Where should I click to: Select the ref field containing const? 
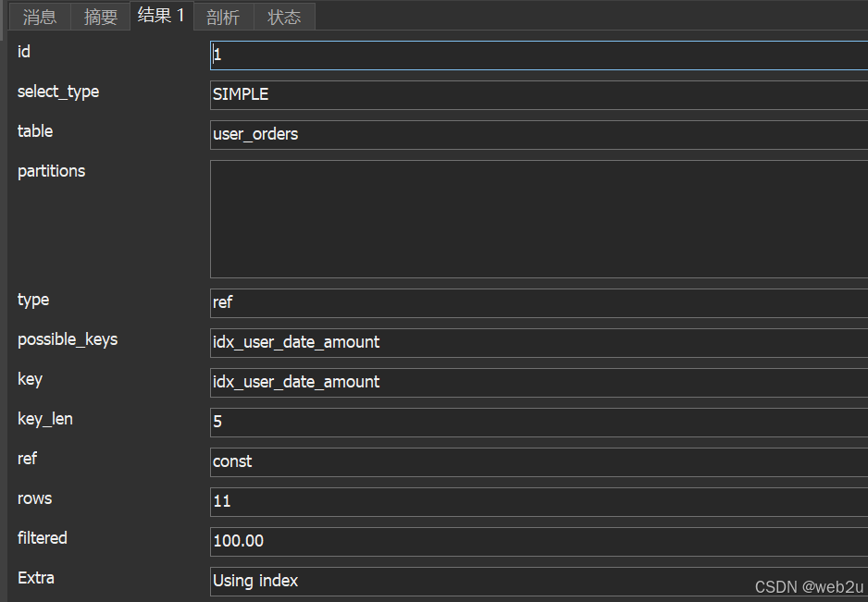537,462
